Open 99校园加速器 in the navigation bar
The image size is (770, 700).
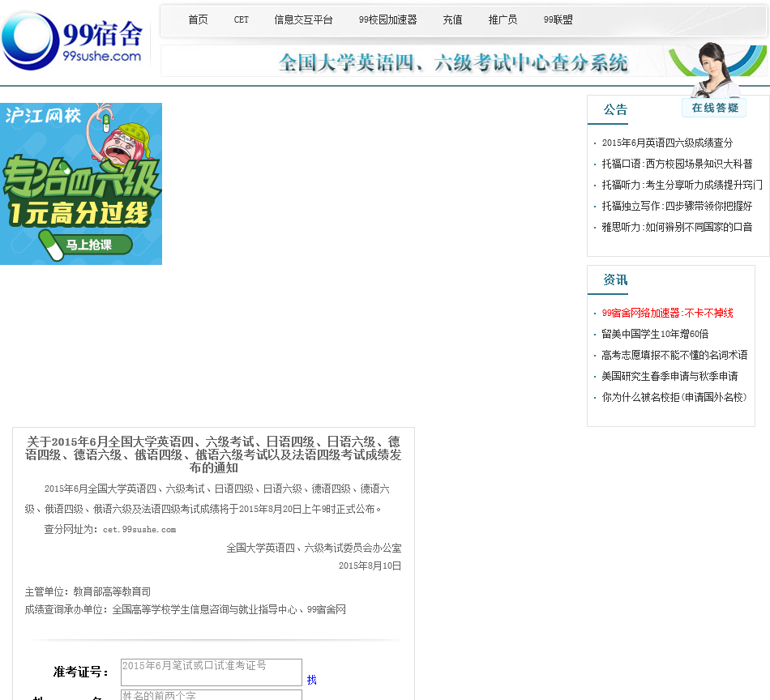[387, 19]
